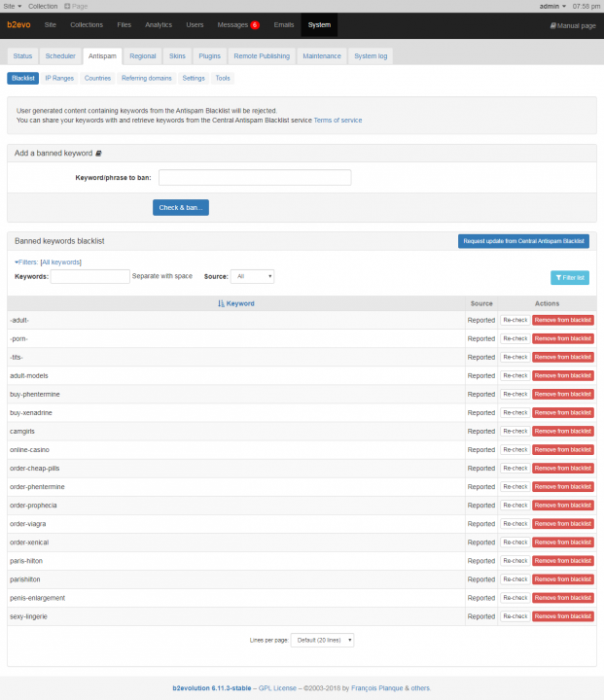
Task: Click the order-propecia keyword text
Action: [x=33, y=506]
